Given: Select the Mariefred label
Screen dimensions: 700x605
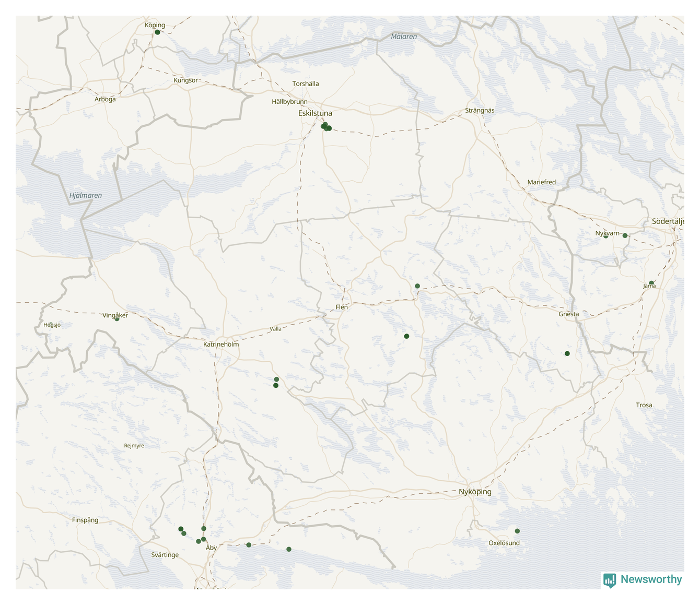Looking at the screenshot, I should pyautogui.click(x=542, y=182).
